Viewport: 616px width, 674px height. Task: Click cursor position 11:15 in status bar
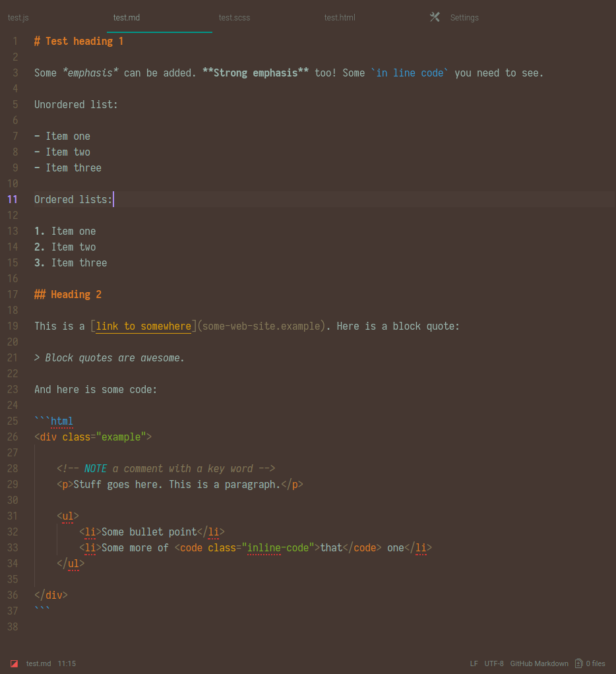coord(67,663)
